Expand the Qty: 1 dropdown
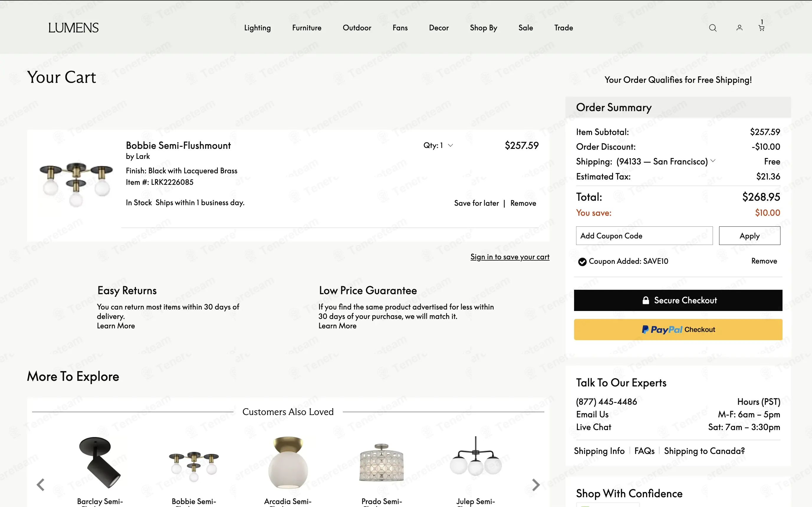This screenshot has height=507, width=812. [x=438, y=146]
